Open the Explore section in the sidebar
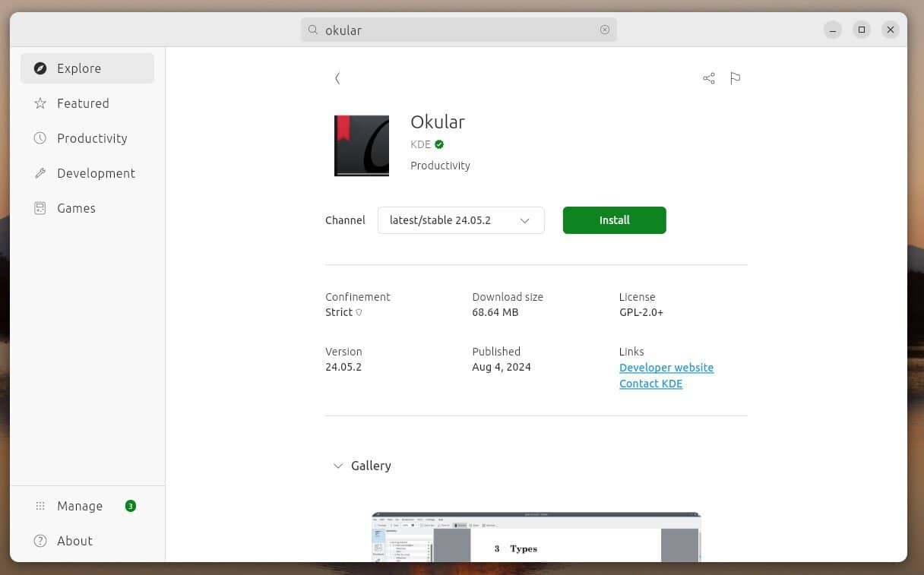 click(x=79, y=68)
